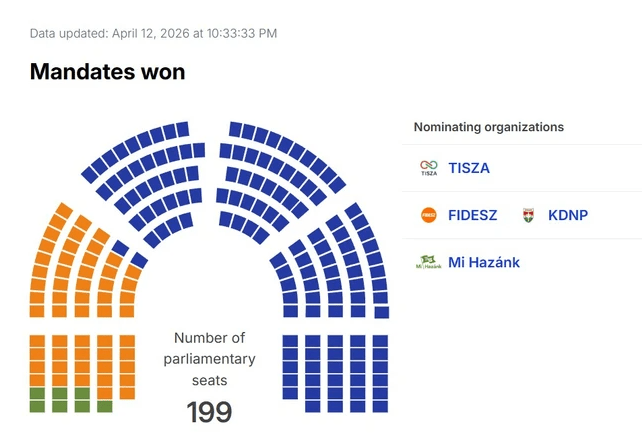
Task: Click the "Mandates won" heading
Action: pyautogui.click(x=107, y=72)
